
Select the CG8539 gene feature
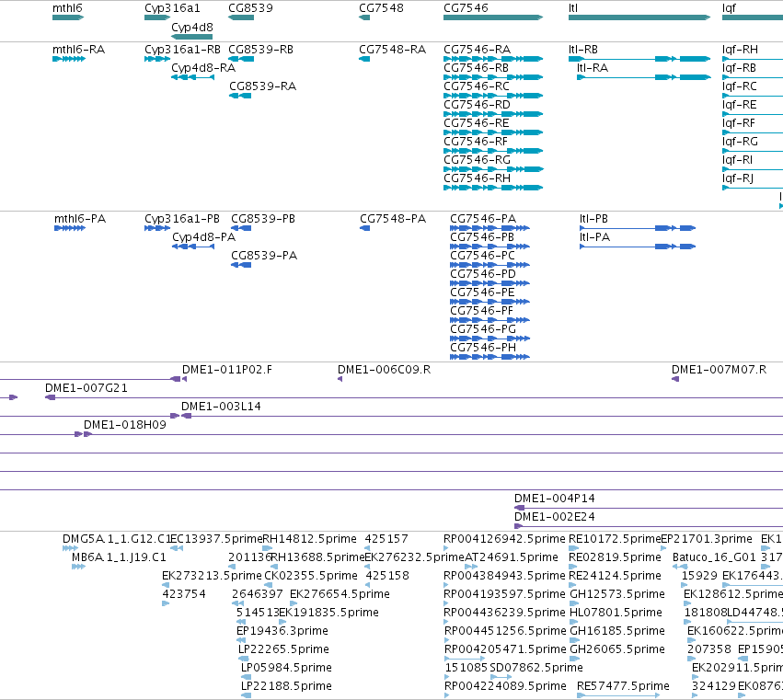coord(241,17)
